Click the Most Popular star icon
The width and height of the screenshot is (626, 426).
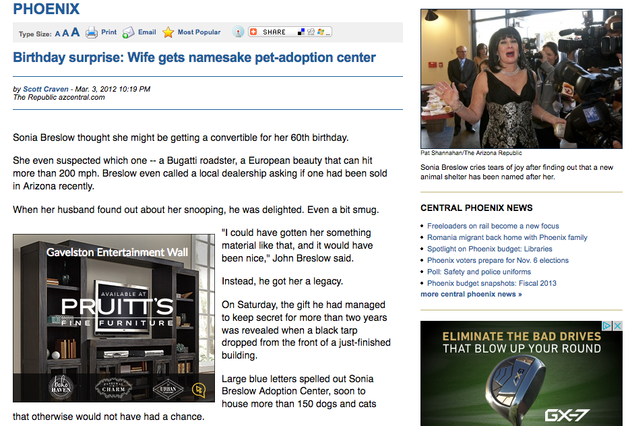[168, 32]
